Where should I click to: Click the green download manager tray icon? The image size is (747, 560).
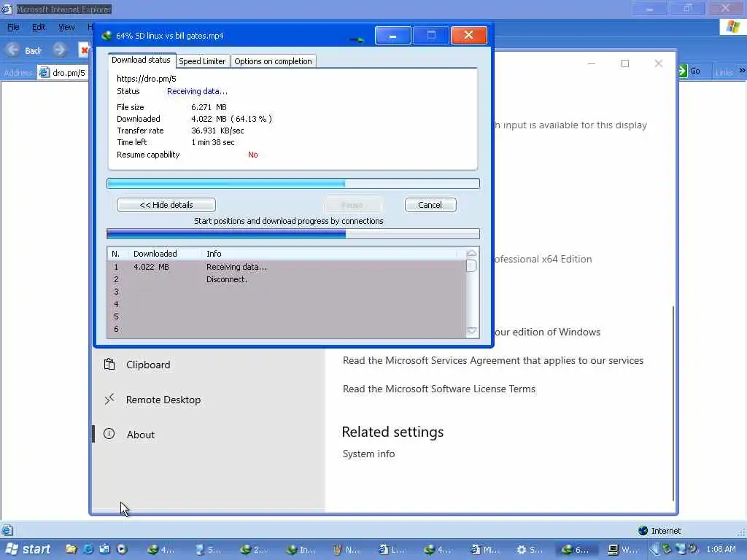(x=667, y=549)
